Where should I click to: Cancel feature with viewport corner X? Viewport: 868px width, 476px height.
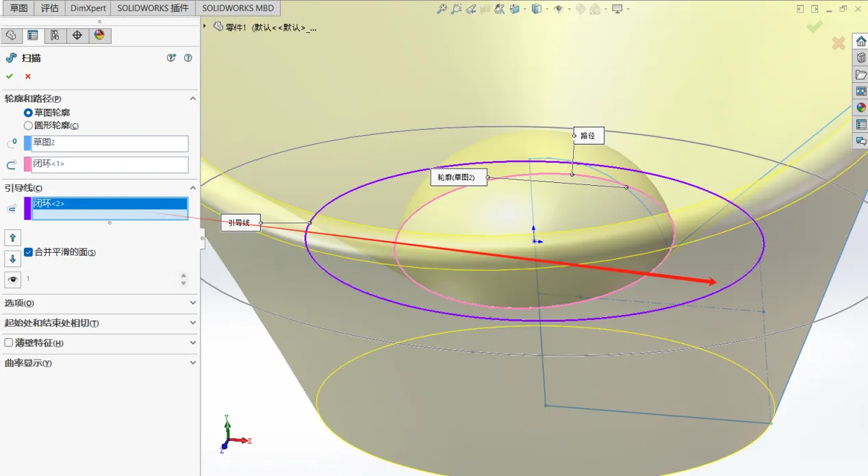pos(838,43)
